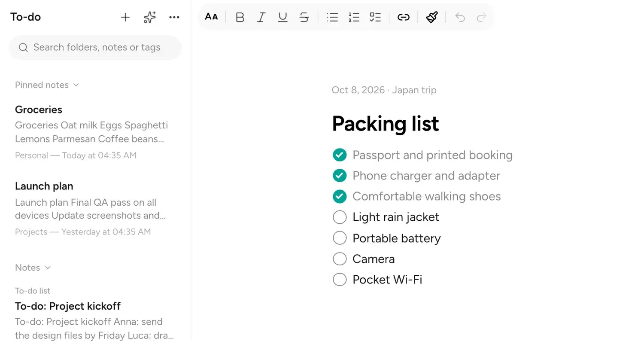
Task: Toggle italic formatting
Action: click(x=261, y=17)
